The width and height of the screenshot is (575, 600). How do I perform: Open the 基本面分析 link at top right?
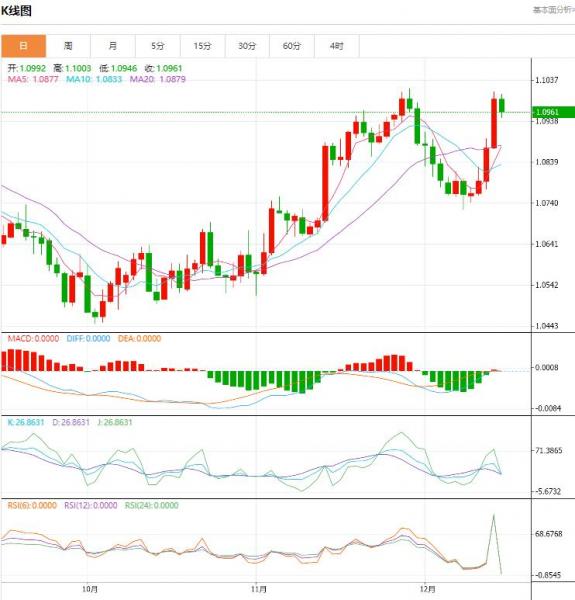pos(554,10)
